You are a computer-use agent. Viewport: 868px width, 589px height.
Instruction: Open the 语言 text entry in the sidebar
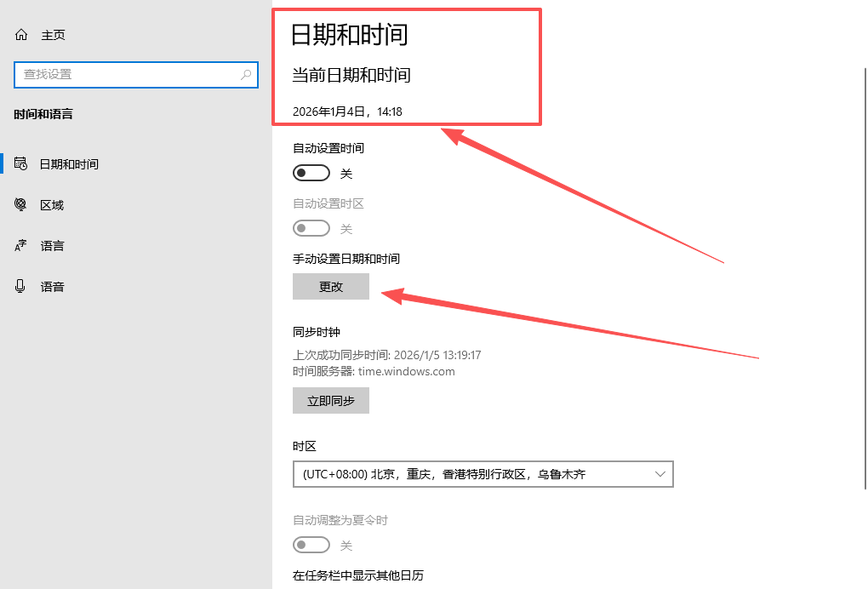pyautogui.click(x=53, y=246)
